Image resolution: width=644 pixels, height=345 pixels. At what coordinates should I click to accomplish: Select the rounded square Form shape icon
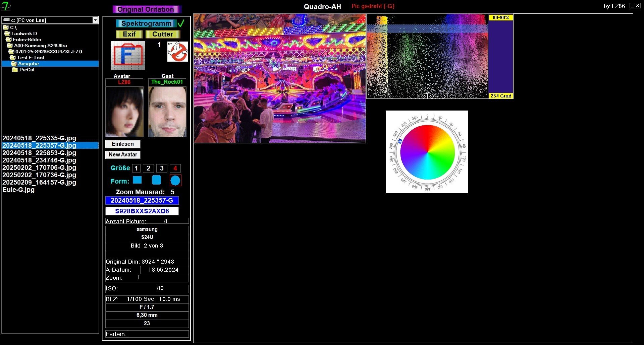click(156, 180)
